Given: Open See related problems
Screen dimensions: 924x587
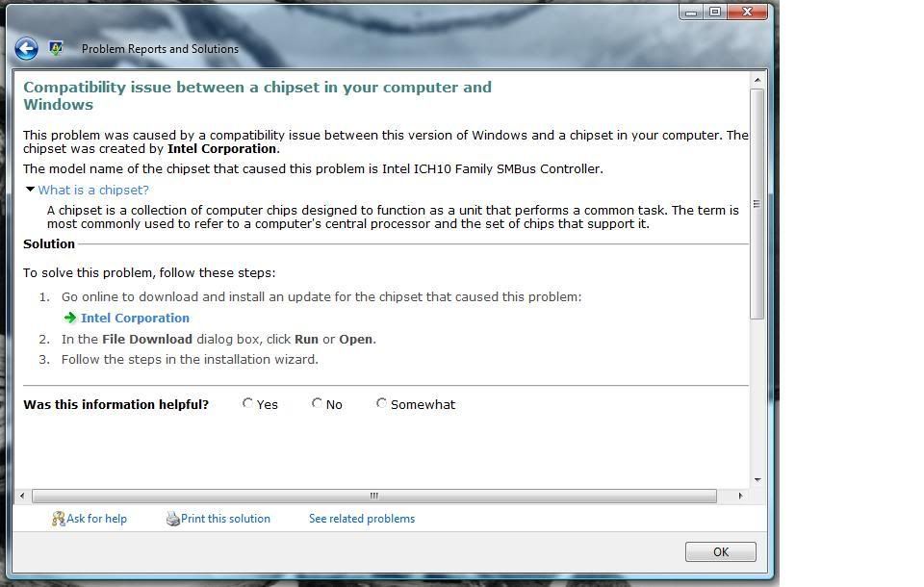Looking at the screenshot, I should pos(361,518).
